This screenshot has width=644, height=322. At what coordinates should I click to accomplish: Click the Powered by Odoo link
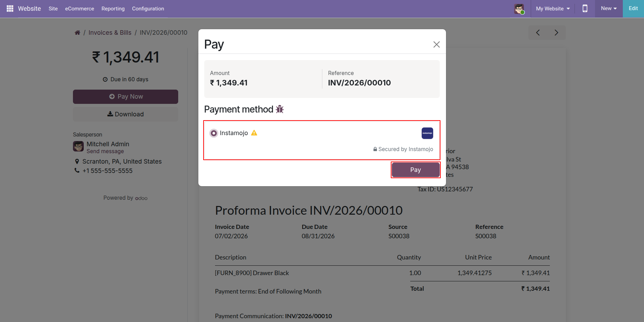(125, 198)
